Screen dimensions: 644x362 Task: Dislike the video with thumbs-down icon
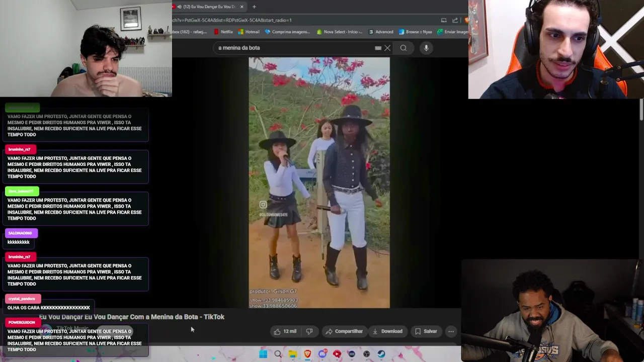coord(309,331)
